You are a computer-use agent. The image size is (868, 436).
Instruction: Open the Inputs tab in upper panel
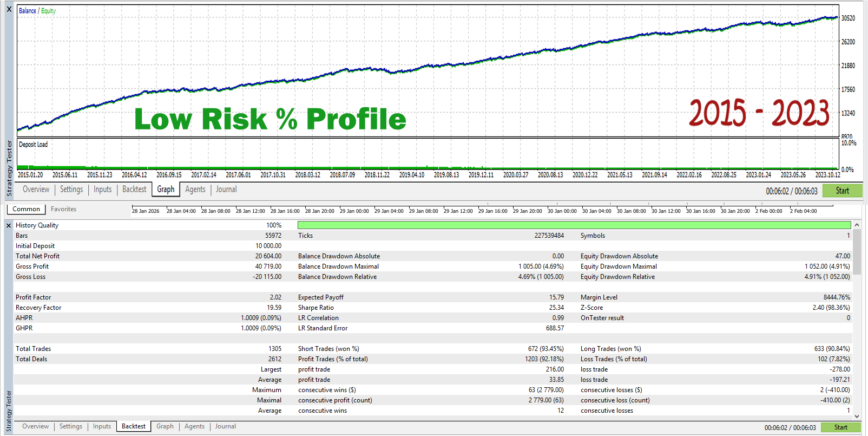102,190
